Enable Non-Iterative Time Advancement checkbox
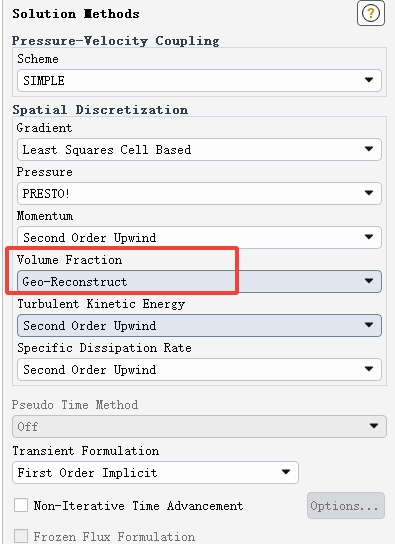Screen dimensions: 395x544 pos(21,505)
